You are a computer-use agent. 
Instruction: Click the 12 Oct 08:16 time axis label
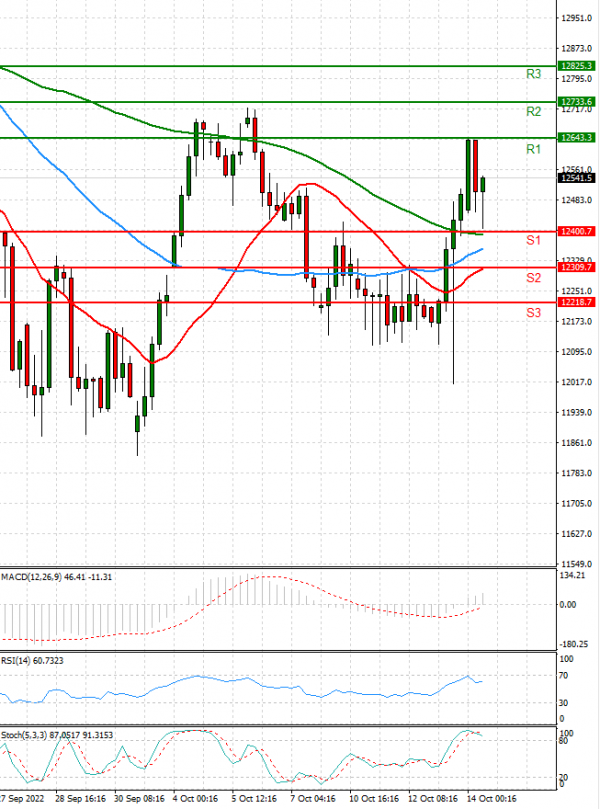click(x=433, y=799)
